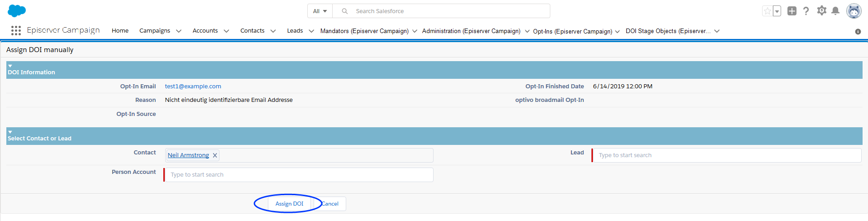Collapse the DOI Information section

(10, 66)
